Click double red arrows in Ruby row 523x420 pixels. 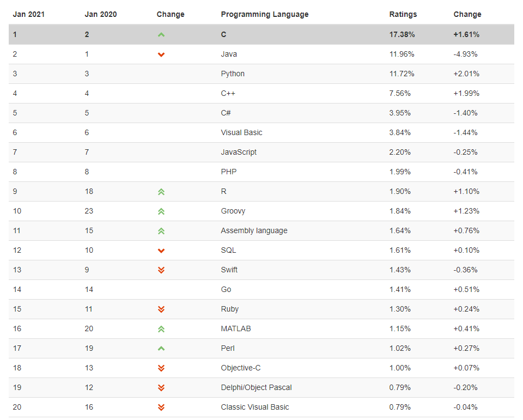[x=161, y=309]
